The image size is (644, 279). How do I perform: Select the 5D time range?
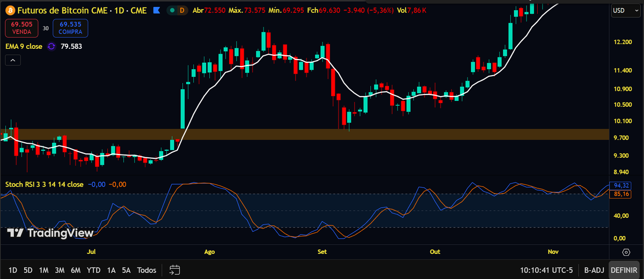(28, 270)
